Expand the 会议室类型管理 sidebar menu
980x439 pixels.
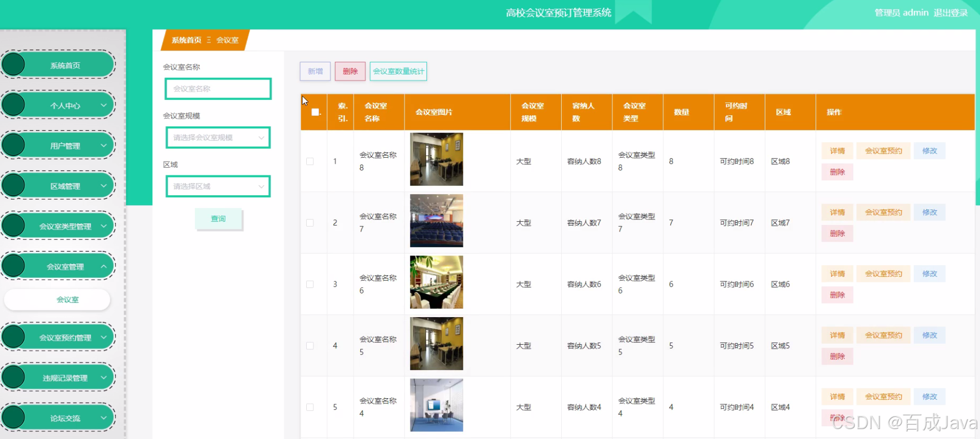pos(58,226)
